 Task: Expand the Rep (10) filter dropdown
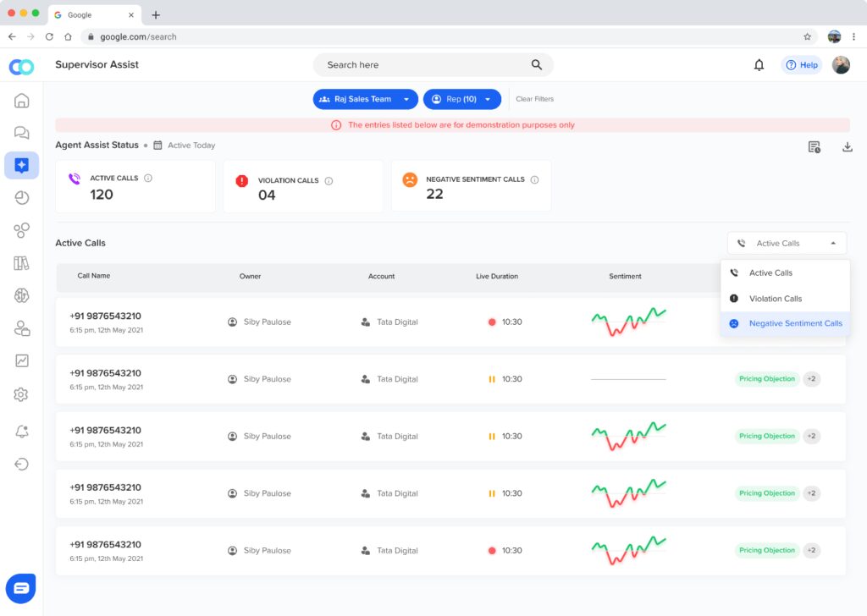tap(461, 99)
